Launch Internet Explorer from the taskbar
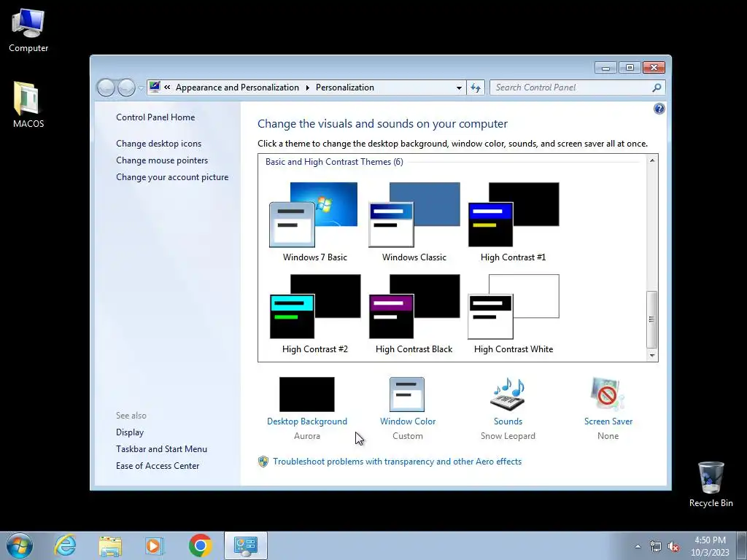 click(x=65, y=545)
